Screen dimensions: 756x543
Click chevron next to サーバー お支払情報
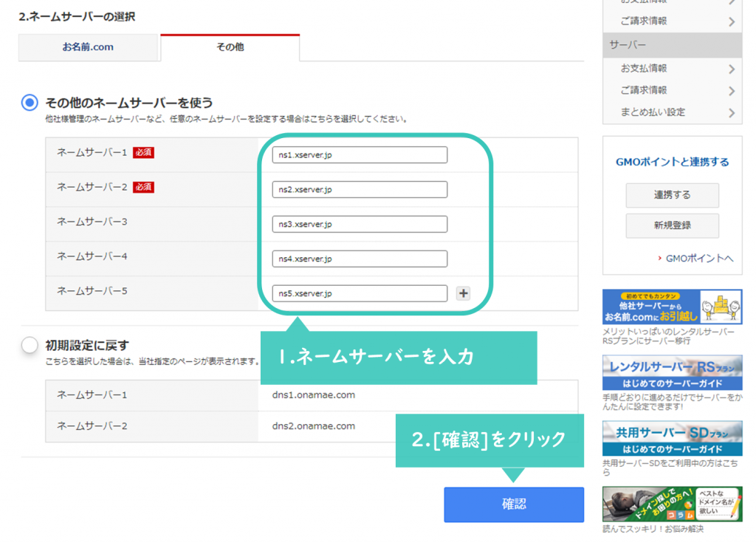[x=732, y=69]
